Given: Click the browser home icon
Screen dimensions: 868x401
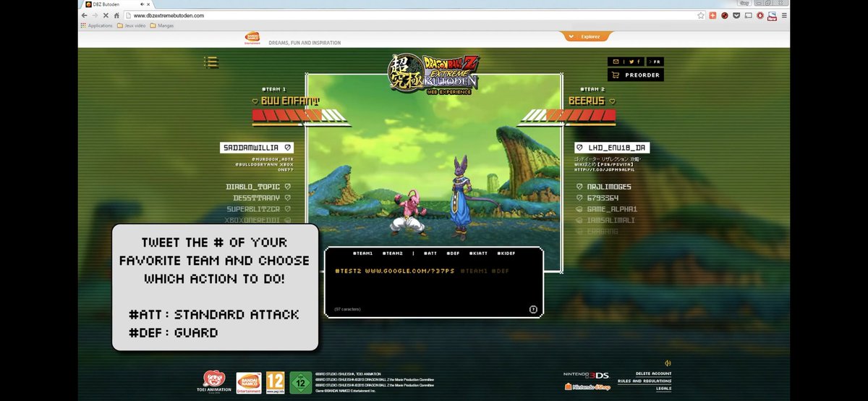Looking at the screenshot, I should click(116, 15).
